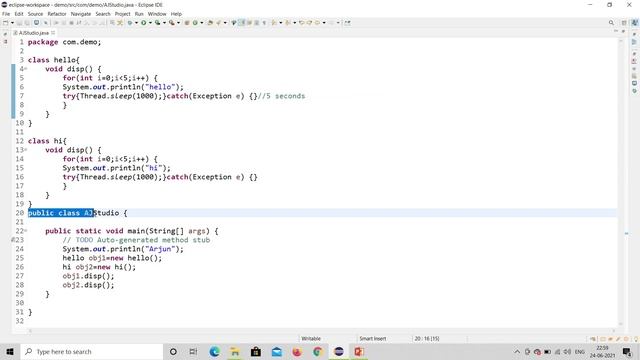The height and width of the screenshot is (360, 640).
Task: Click the Search magnifier icon in toolbar
Action: click(x=611, y=23)
